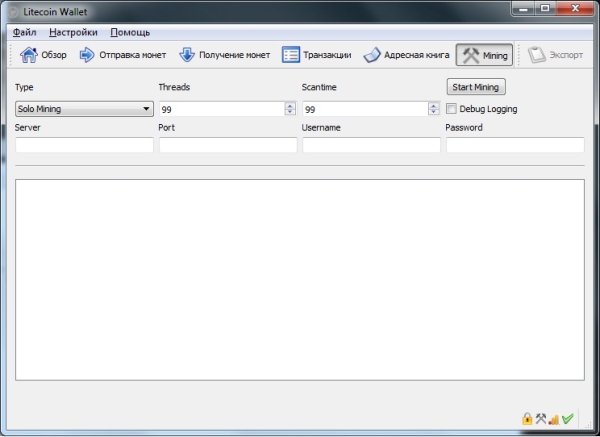Decrease Scantime value with down arrow
600x437 pixels.
point(434,112)
